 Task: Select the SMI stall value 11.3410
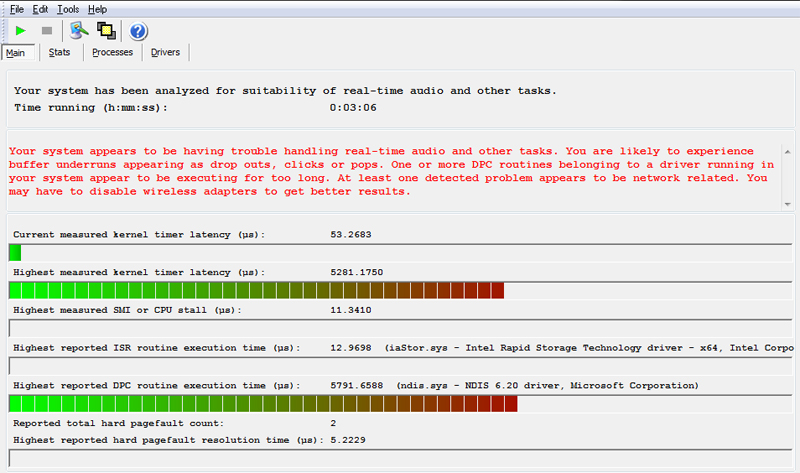351,310
